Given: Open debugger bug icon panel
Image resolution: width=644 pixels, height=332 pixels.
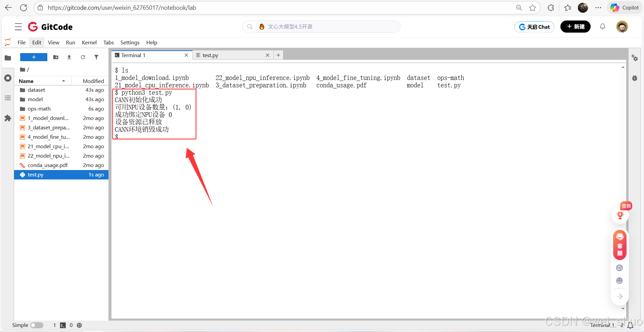Looking at the screenshot, I should 635,78.
